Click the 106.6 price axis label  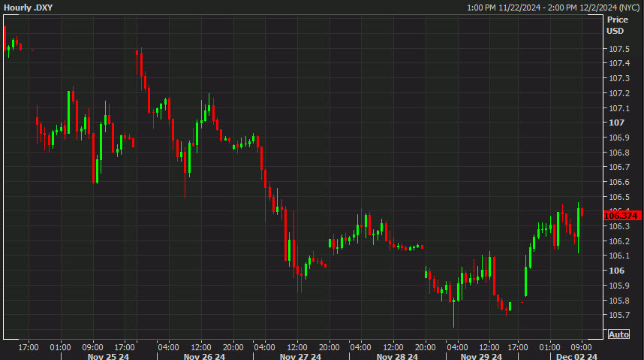point(619,182)
